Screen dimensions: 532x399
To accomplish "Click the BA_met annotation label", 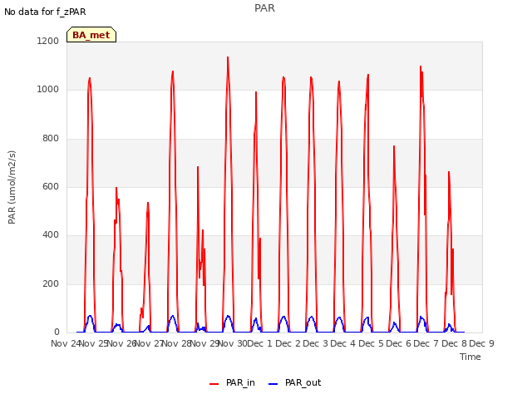I will [91, 35].
